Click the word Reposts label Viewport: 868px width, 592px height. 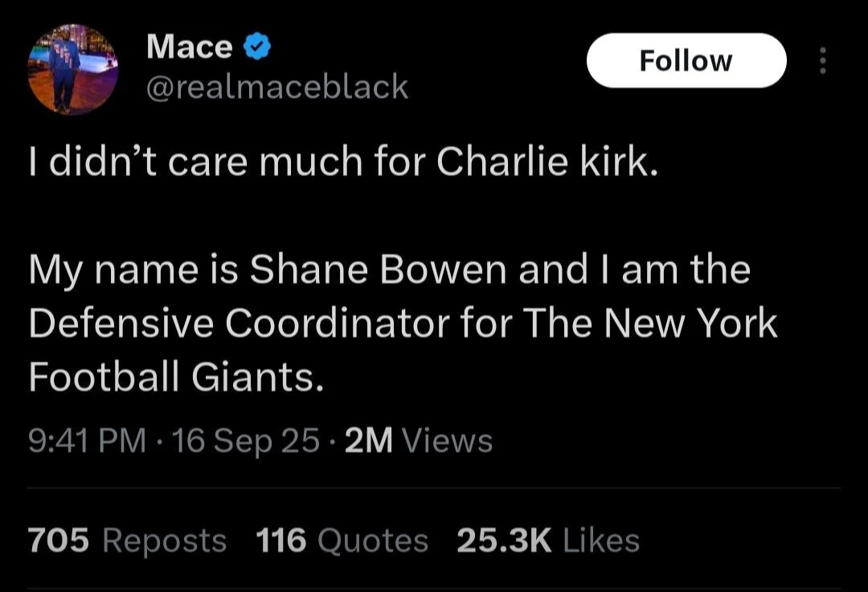[x=165, y=541]
